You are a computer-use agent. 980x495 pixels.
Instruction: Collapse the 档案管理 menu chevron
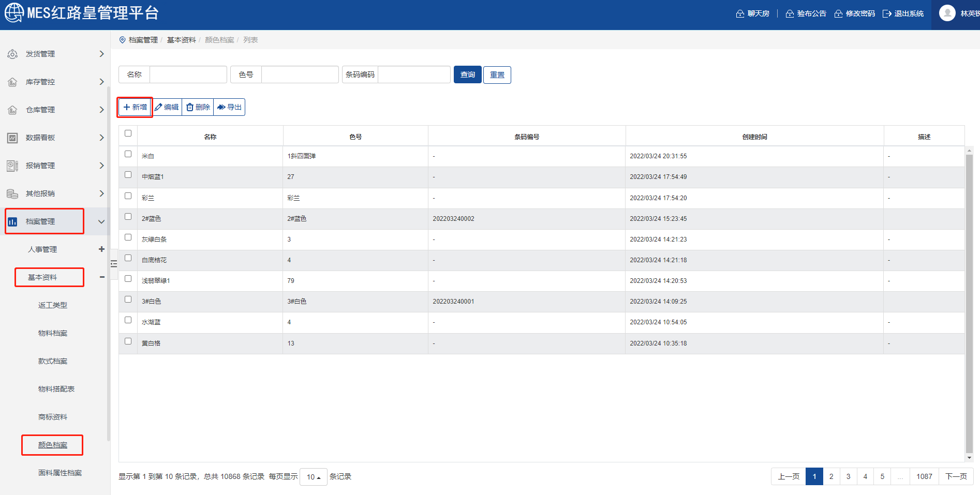pyautogui.click(x=101, y=221)
